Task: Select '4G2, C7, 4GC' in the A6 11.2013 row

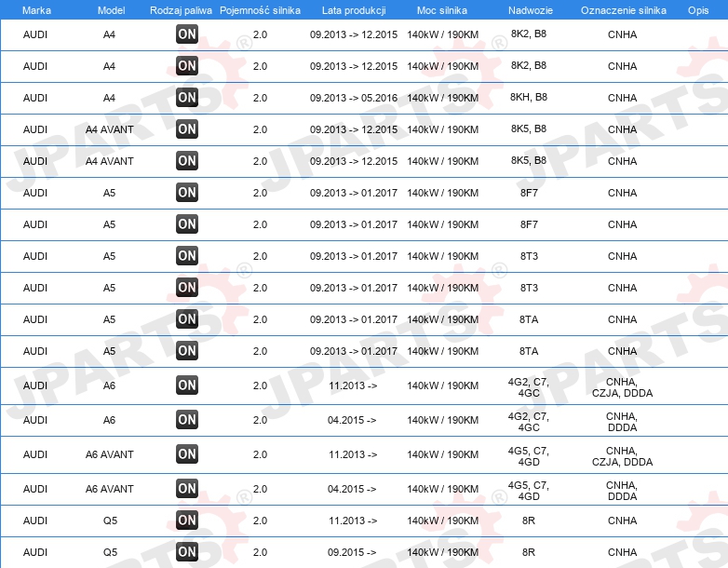Action: point(529,387)
